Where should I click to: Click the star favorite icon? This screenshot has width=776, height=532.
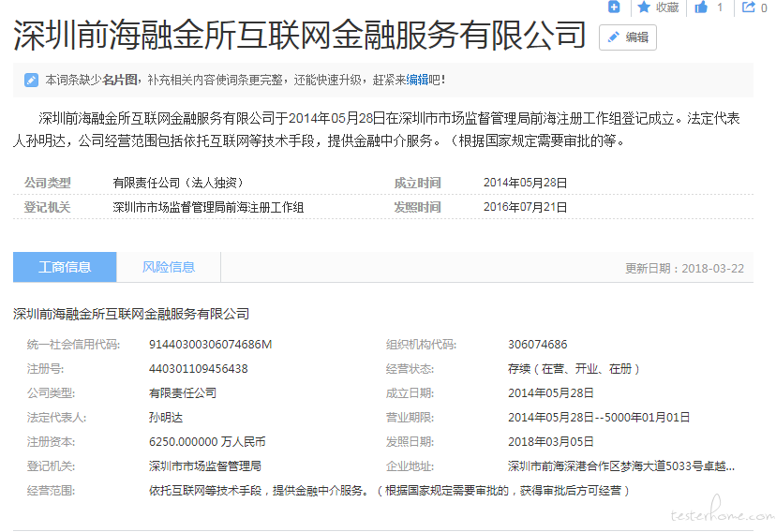coord(643,7)
